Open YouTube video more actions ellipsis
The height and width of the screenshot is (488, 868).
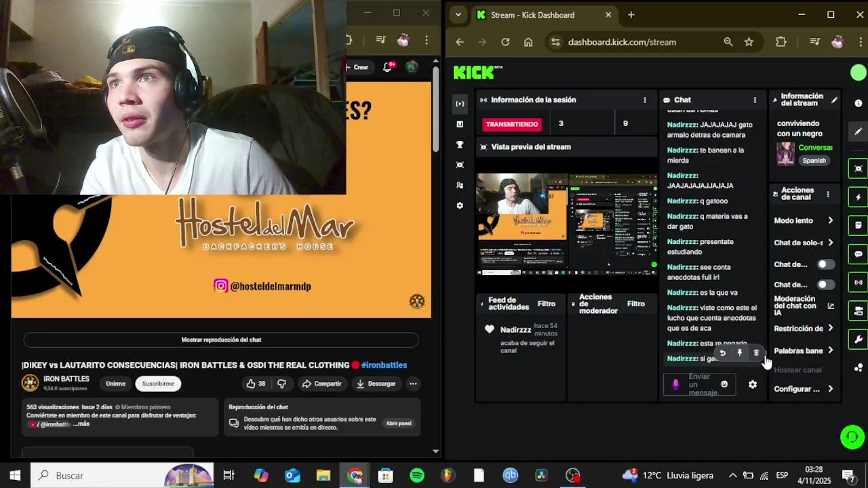tap(412, 384)
